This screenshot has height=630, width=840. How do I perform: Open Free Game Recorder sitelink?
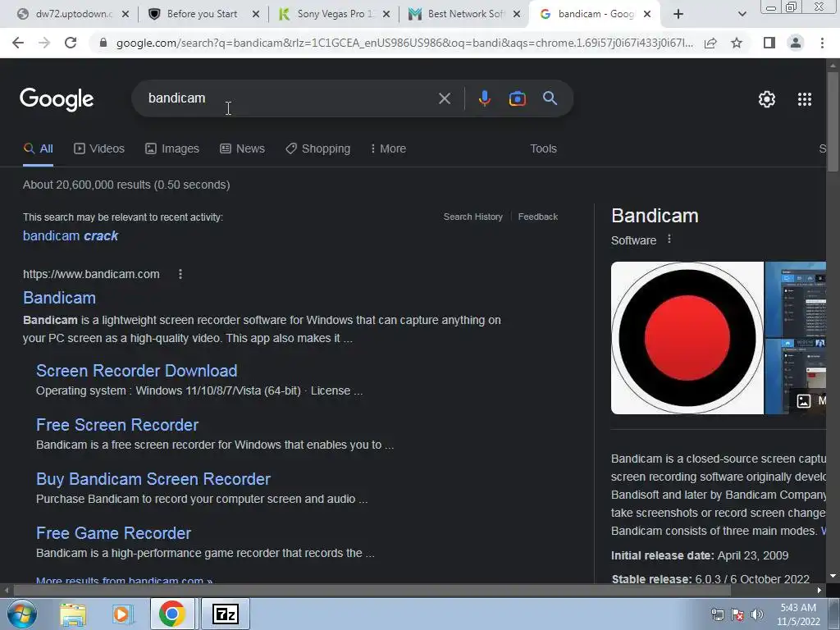click(113, 533)
